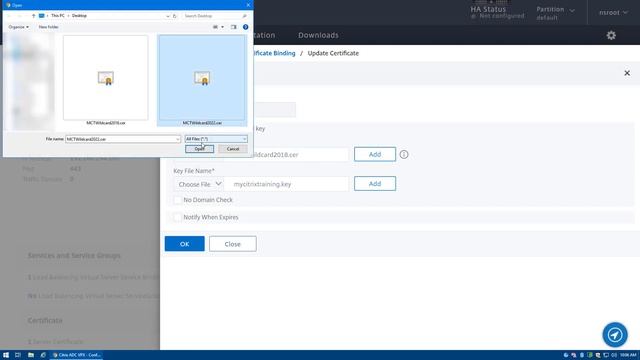Enable No Domain Check checkbox

(x=178, y=200)
